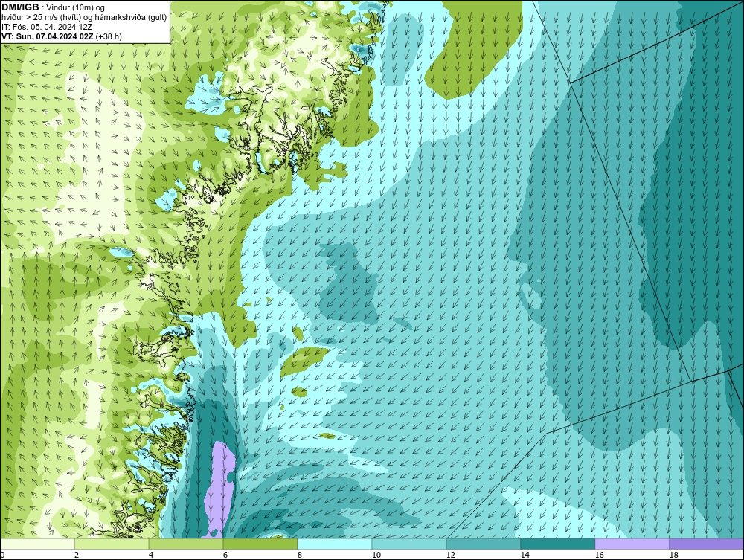This screenshot has height=560, width=744.
Task: Click the legend scale number 0
Action: (2, 555)
